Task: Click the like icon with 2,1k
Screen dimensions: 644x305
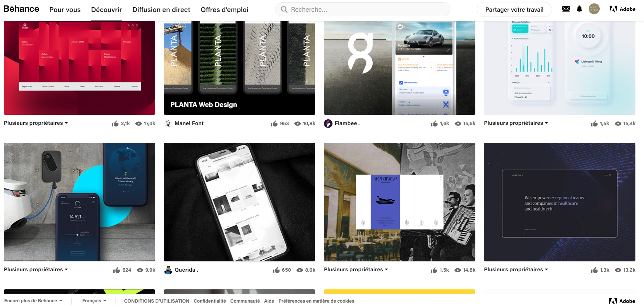Action: click(x=115, y=123)
